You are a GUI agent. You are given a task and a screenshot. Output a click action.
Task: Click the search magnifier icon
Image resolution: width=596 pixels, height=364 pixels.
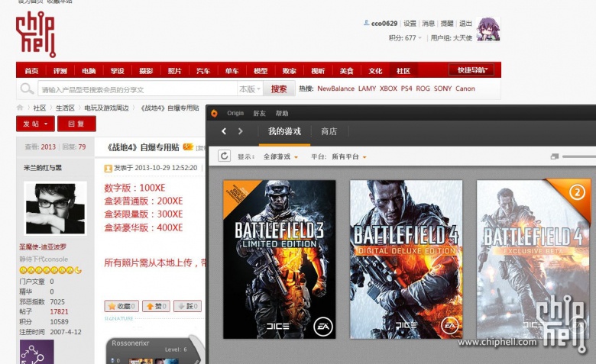(x=27, y=89)
